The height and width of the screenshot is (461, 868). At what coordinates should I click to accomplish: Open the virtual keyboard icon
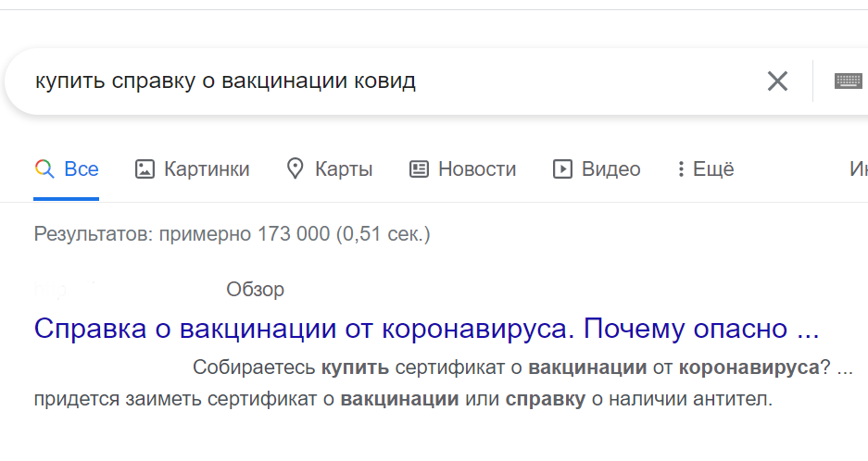(848, 81)
